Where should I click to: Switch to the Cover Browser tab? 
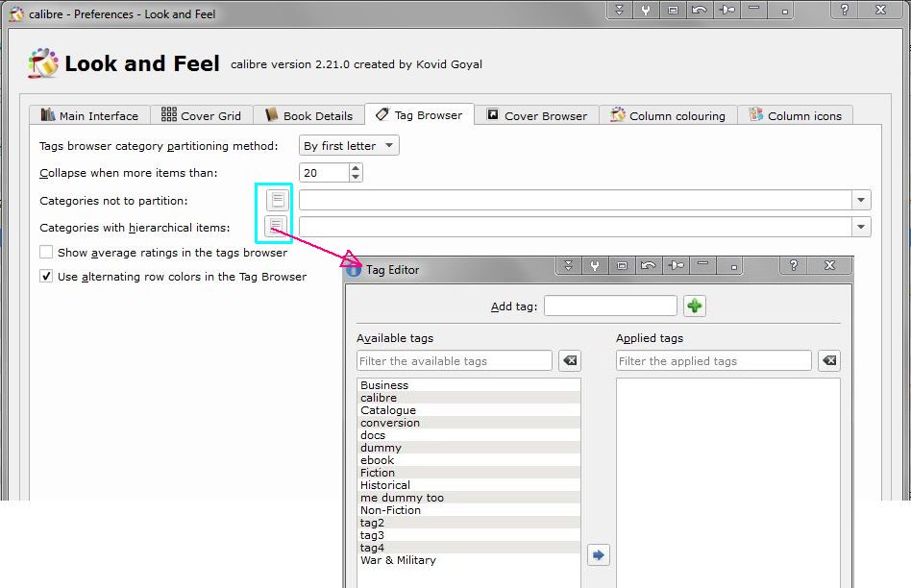(x=537, y=115)
